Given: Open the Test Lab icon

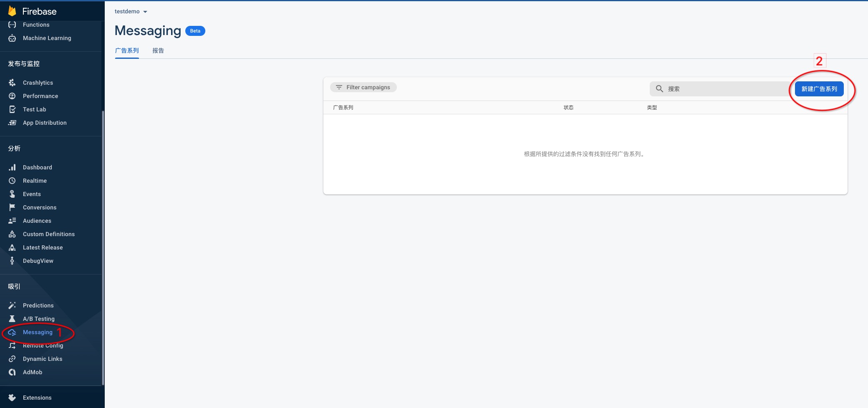Looking at the screenshot, I should click(x=12, y=109).
